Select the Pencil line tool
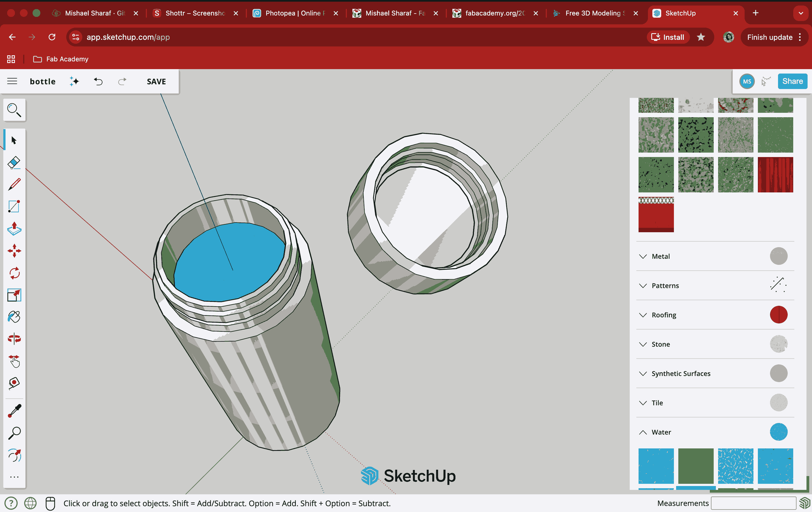This screenshot has height=512, width=812. [14, 184]
